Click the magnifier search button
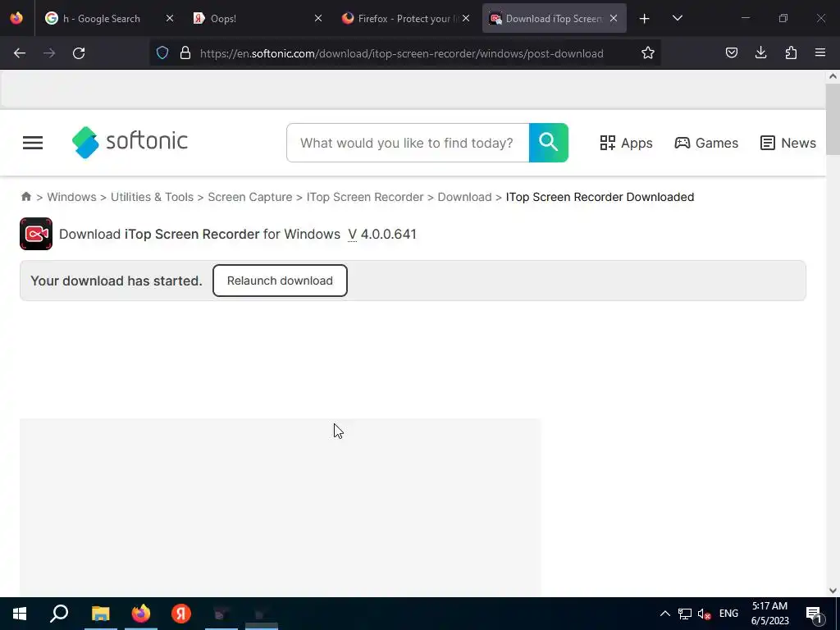 (549, 143)
